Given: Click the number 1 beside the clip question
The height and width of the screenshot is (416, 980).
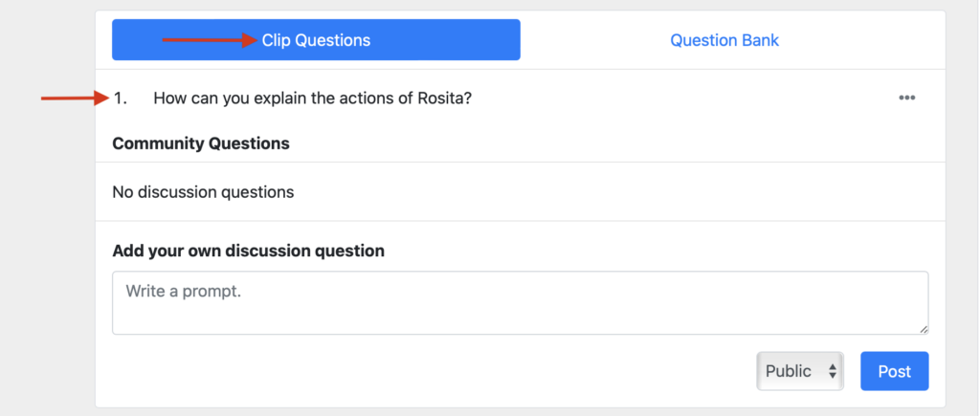Looking at the screenshot, I should click(x=120, y=99).
